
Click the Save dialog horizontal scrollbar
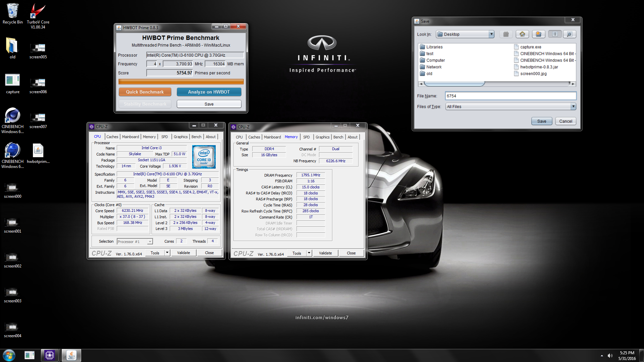click(497, 84)
